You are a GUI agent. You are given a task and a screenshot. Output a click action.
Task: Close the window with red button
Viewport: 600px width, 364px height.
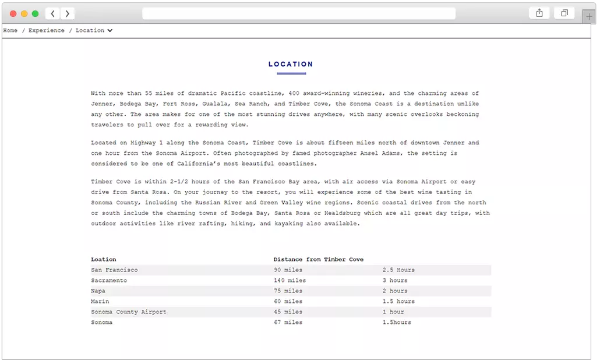pos(13,13)
